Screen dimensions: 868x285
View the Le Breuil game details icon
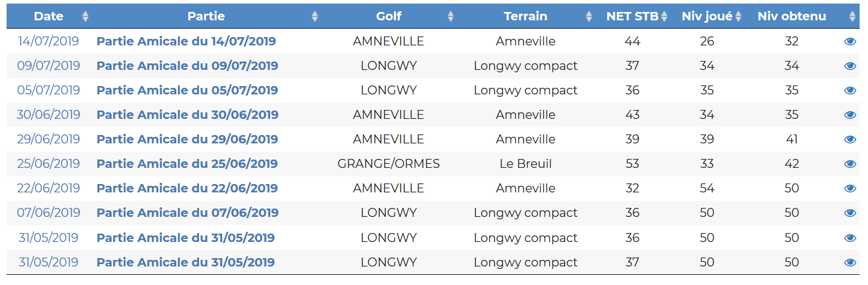pos(849,164)
